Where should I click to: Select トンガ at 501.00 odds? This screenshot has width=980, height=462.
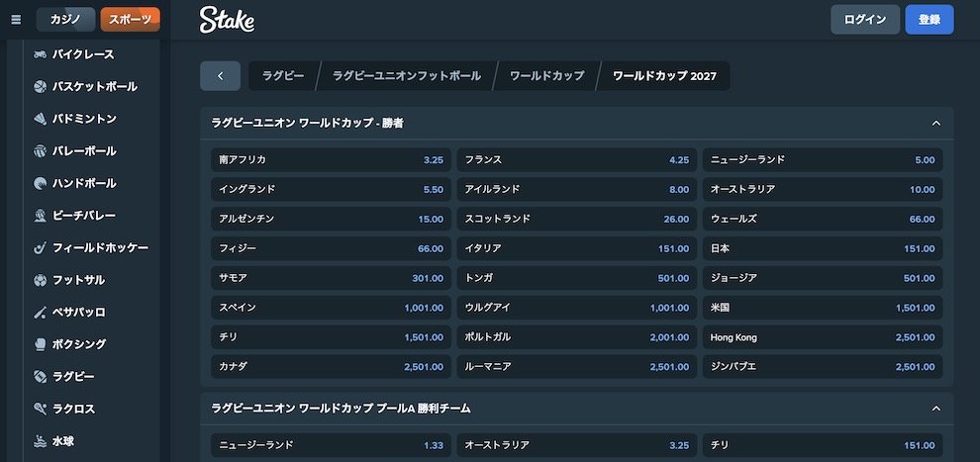(x=577, y=278)
